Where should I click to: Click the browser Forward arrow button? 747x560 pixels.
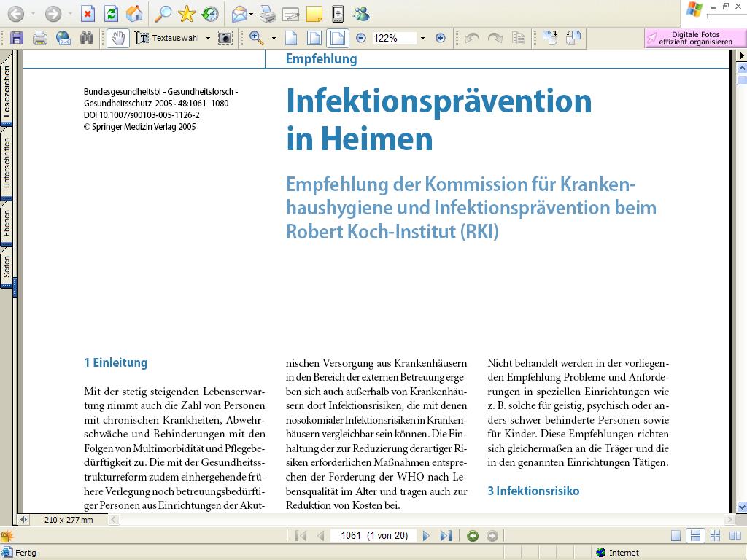[53, 14]
